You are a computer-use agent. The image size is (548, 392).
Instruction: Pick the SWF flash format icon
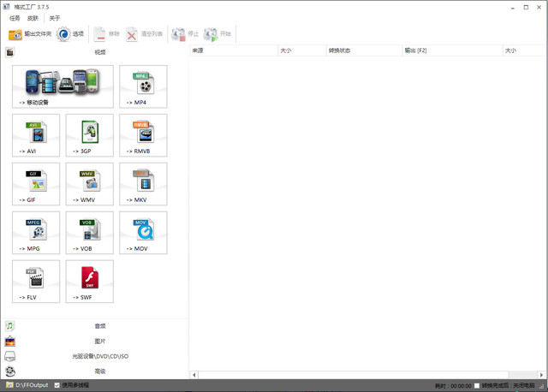click(89, 282)
